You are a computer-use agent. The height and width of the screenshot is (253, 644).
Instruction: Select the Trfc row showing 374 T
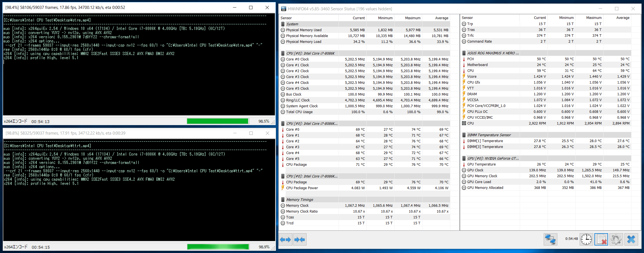tap(546, 35)
